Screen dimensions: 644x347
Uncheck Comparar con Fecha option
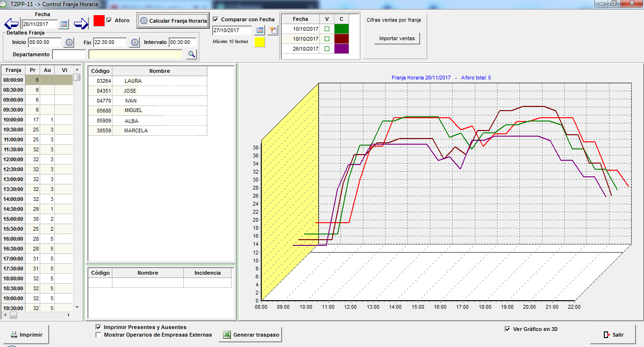tap(216, 19)
